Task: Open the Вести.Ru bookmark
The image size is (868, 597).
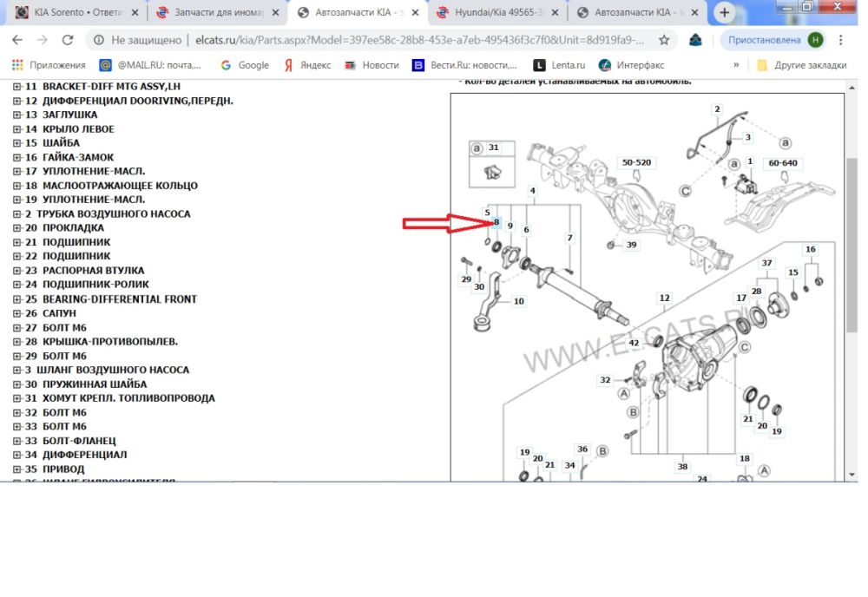Action: click(x=464, y=65)
